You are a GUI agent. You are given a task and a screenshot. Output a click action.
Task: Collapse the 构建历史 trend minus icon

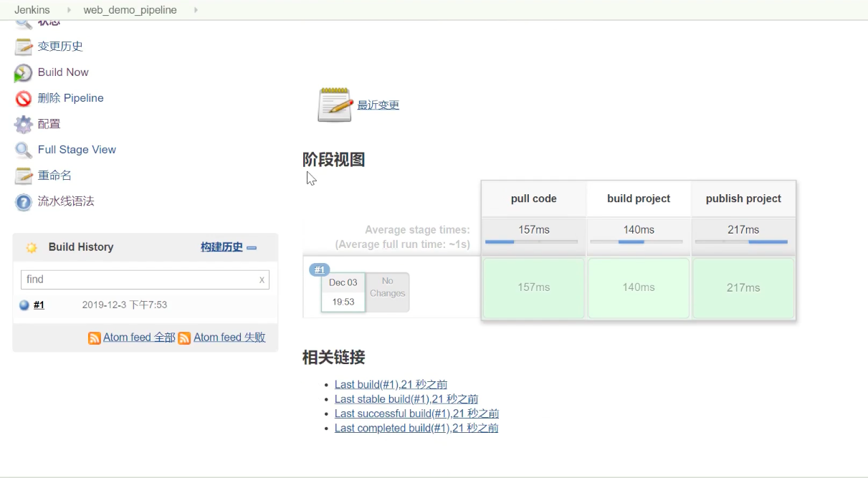click(252, 248)
